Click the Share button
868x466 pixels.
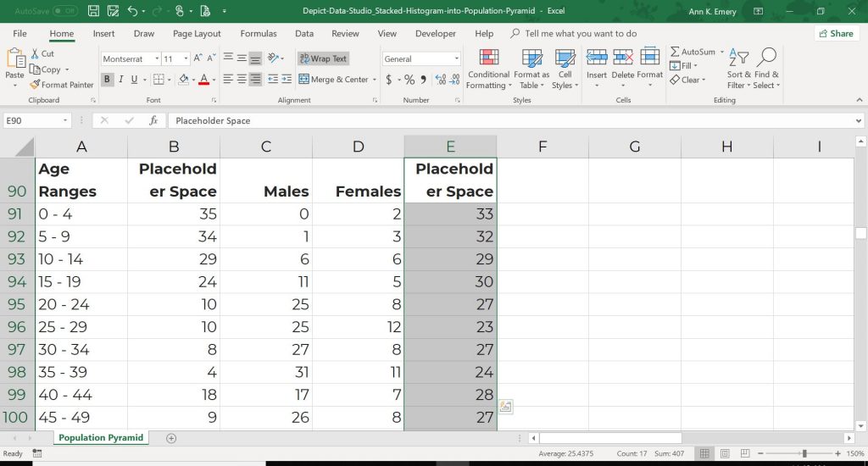click(x=837, y=33)
